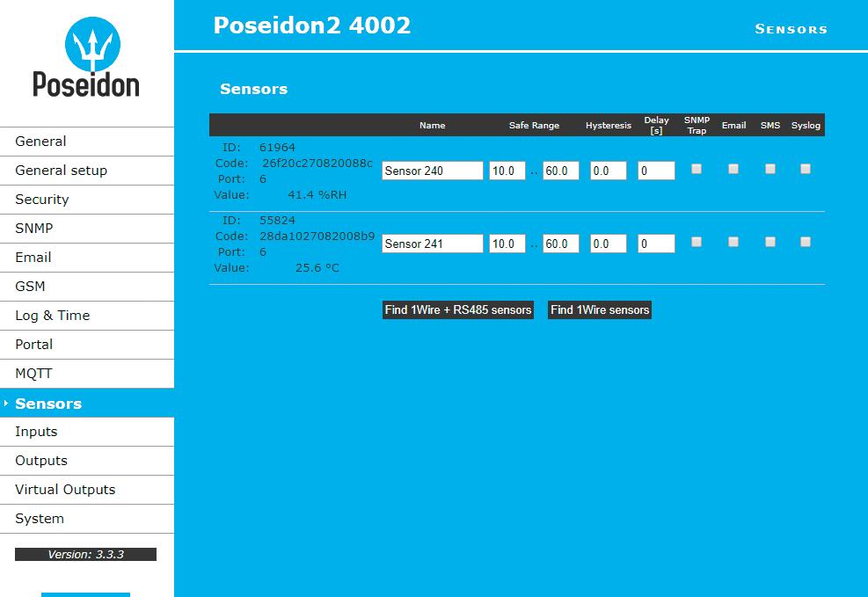Open the Outputs page
The image size is (868, 597).
click(x=87, y=461)
